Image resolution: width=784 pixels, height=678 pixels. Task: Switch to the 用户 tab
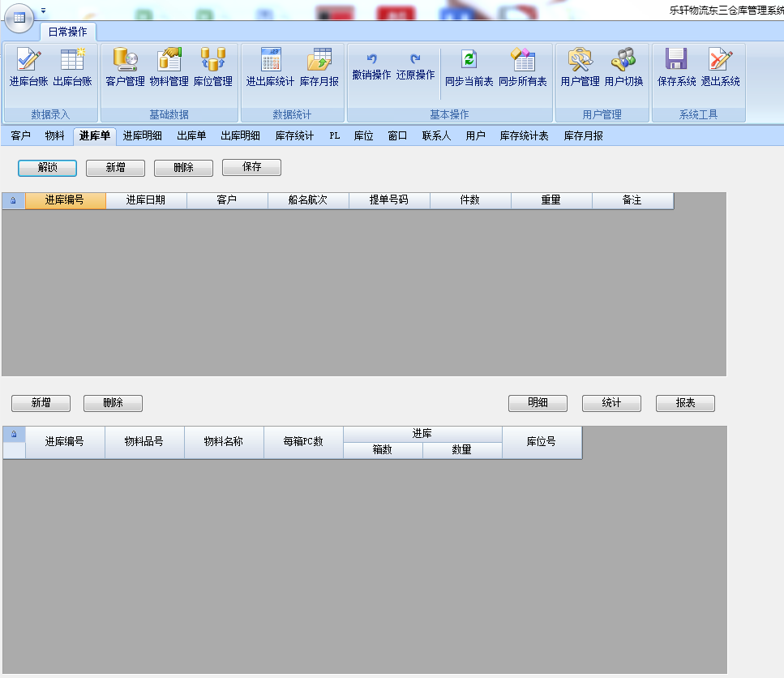(475, 136)
